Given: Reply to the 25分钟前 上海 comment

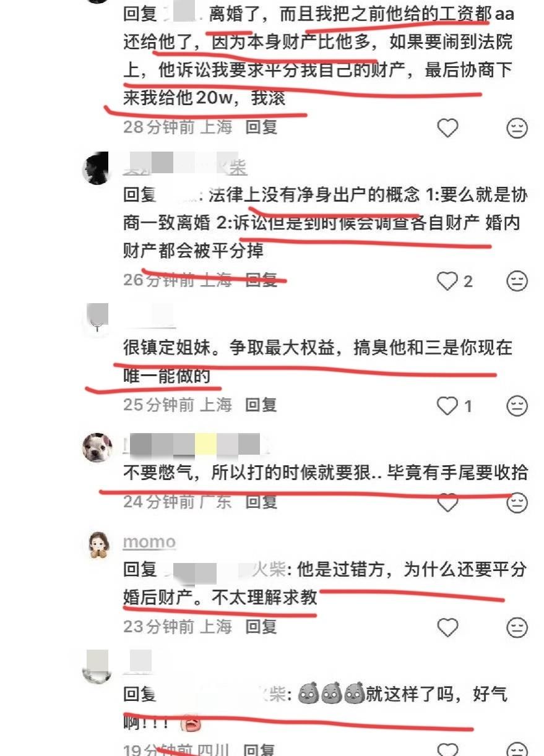Looking at the screenshot, I should coord(261,405).
